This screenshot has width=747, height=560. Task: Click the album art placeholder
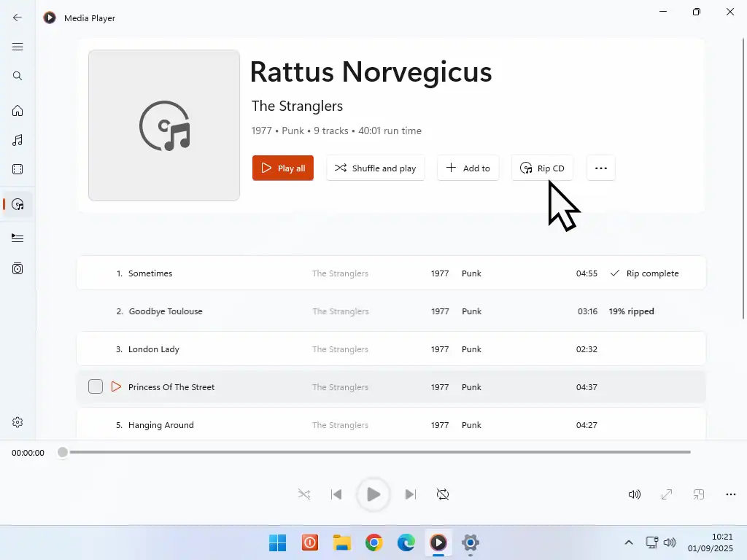[x=164, y=125]
